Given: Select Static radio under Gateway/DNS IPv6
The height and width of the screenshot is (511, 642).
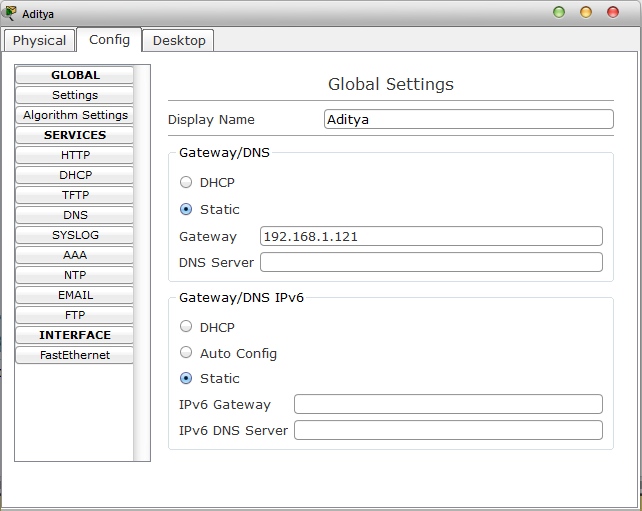Looking at the screenshot, I should (186, 378).
